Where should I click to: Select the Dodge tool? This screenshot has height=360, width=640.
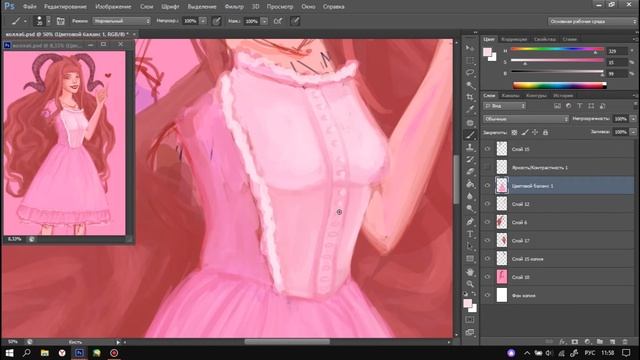(470, 209)
